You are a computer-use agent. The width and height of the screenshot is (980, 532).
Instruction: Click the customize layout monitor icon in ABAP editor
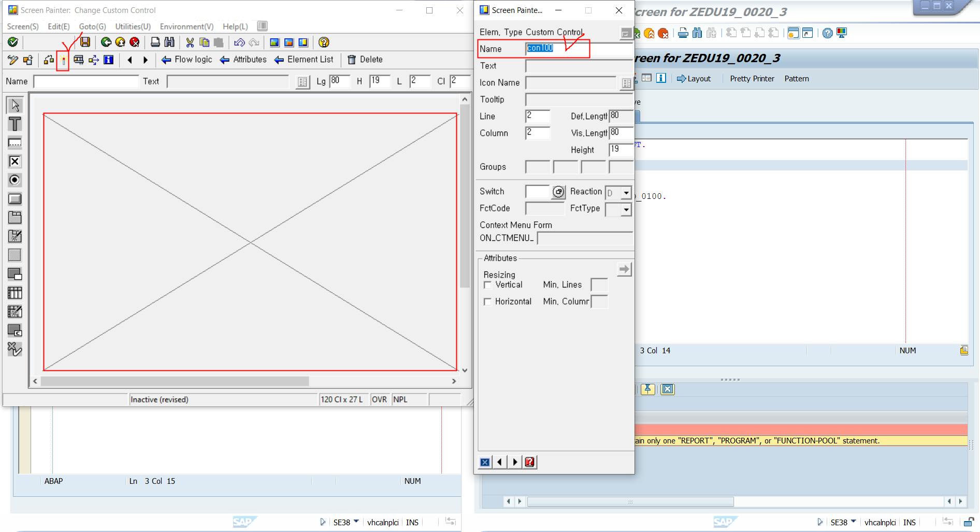point(842,33)
